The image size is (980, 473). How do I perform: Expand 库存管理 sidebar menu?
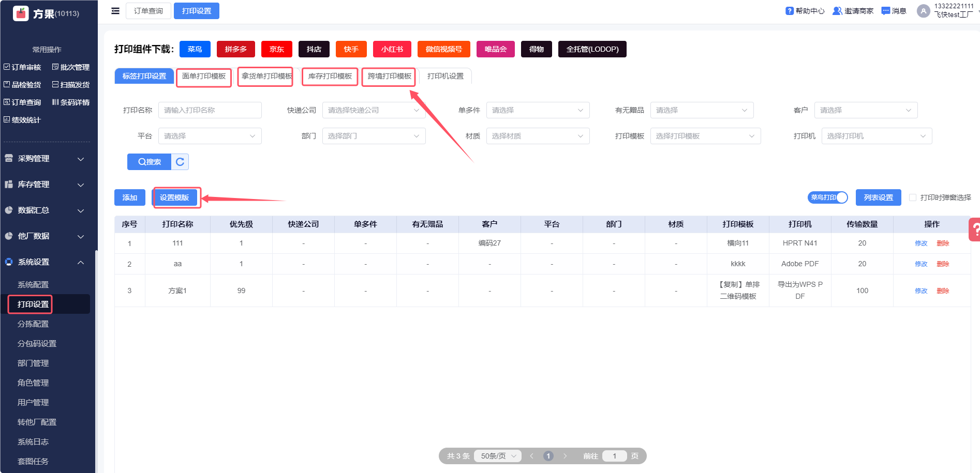45,185
